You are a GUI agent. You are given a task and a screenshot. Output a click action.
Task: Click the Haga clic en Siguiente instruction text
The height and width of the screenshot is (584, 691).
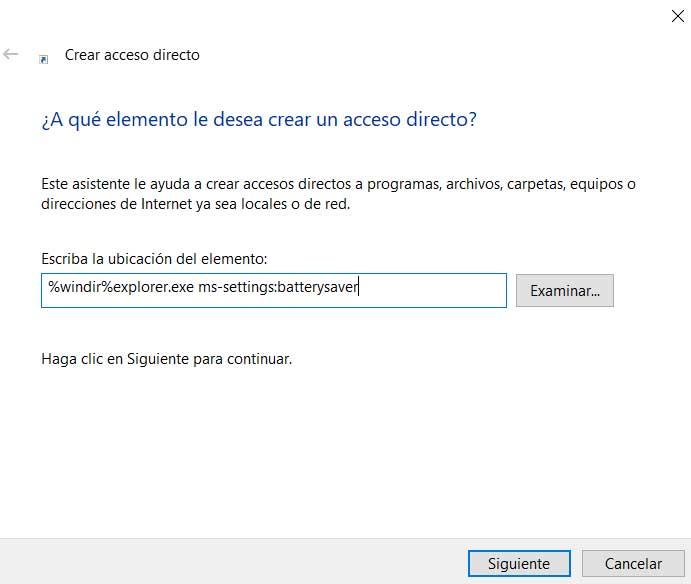pyautogui.click(x=167, y=359)
